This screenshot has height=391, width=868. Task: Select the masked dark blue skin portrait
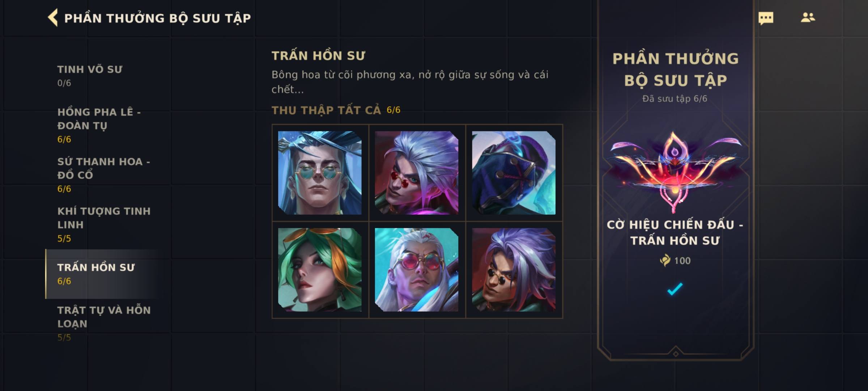pyautogui.click(x=514, y=173)
